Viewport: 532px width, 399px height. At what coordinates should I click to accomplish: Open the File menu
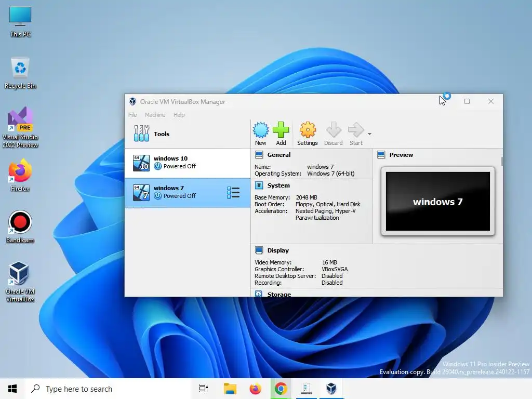[132, 115]
